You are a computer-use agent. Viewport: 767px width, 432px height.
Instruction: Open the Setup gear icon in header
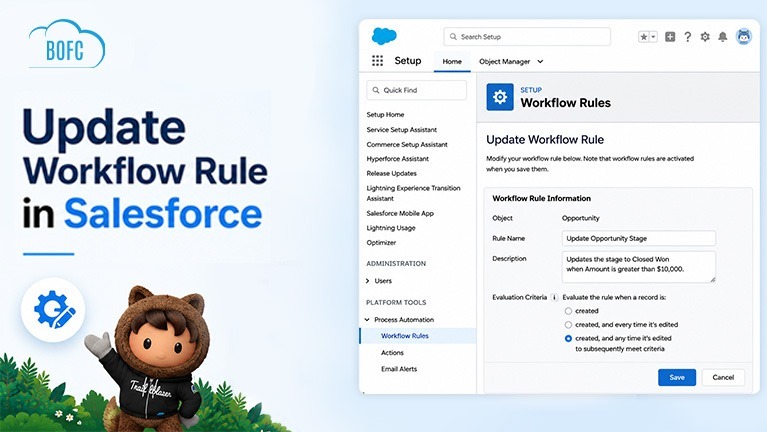coord(705,37)
